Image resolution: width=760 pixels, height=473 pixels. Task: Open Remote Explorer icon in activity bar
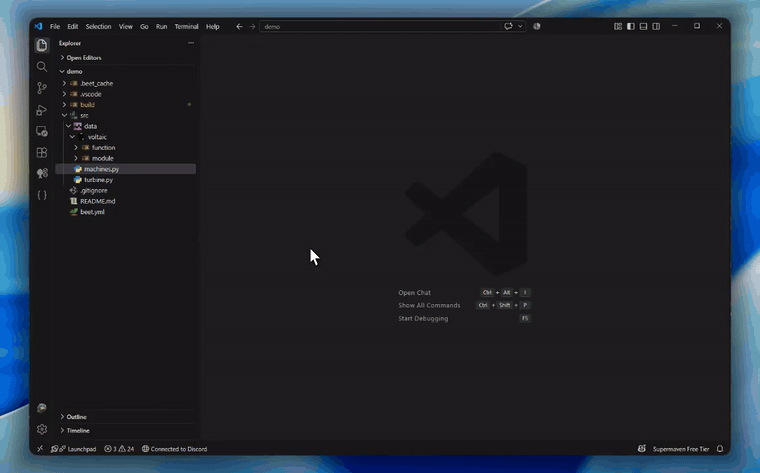tap(42, 131)
